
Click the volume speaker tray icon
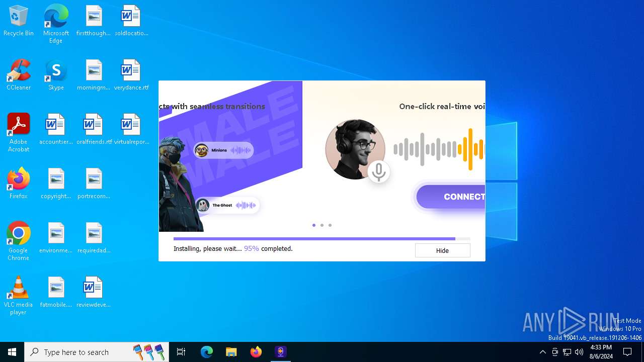pyautogui.click(x=579, y=352)
